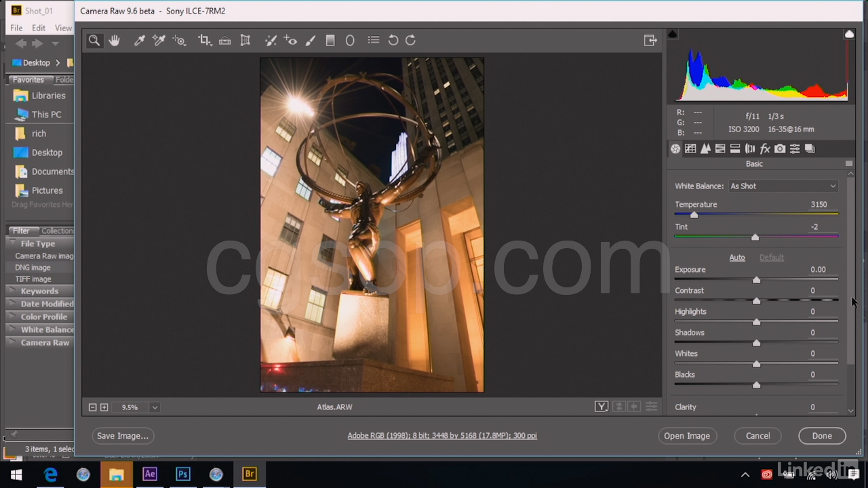Open the Transform tool

pos(245,41)
